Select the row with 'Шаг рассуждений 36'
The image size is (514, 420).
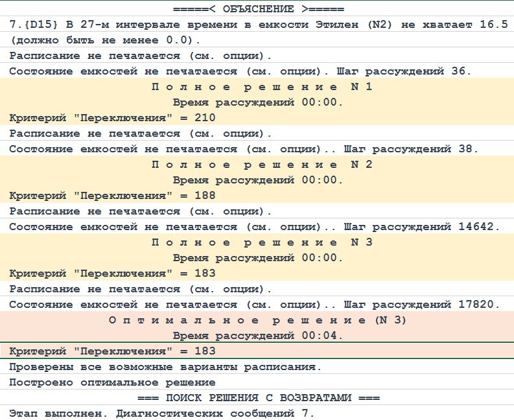[244, 71]
